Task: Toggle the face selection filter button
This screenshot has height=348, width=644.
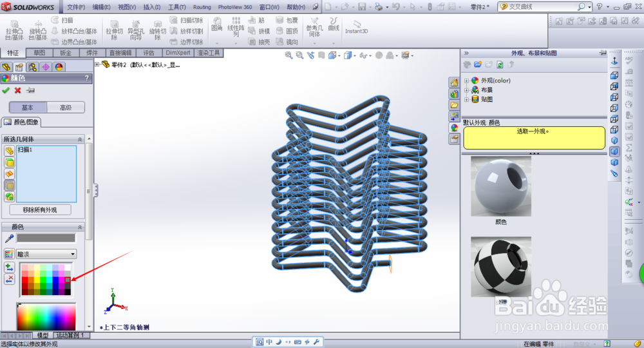Action: click(9, 162)
